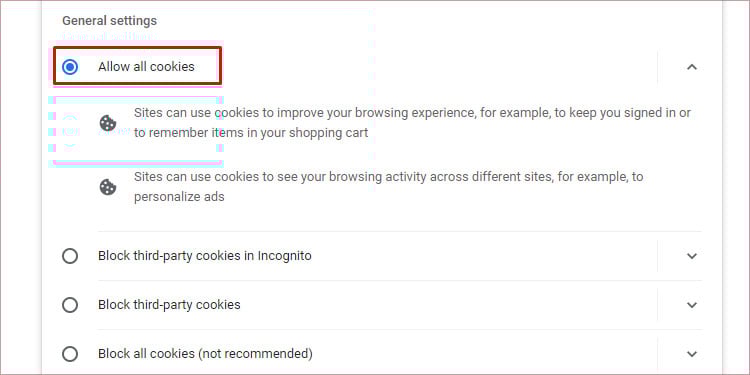The image size is (750, 375).
Task: Click Block third-party cookies in Incognito label
Action: [x=205, y=256]
